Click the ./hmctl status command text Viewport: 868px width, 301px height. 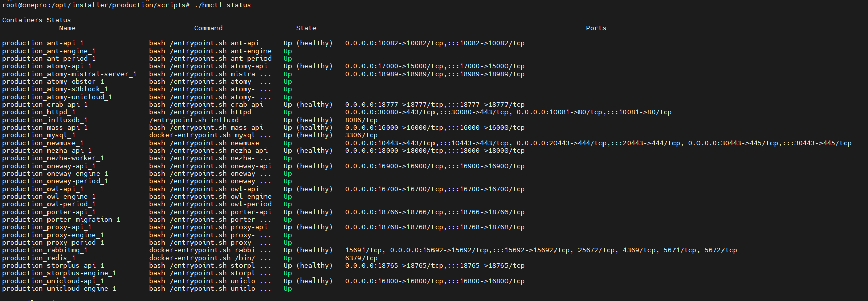[223, 5]
